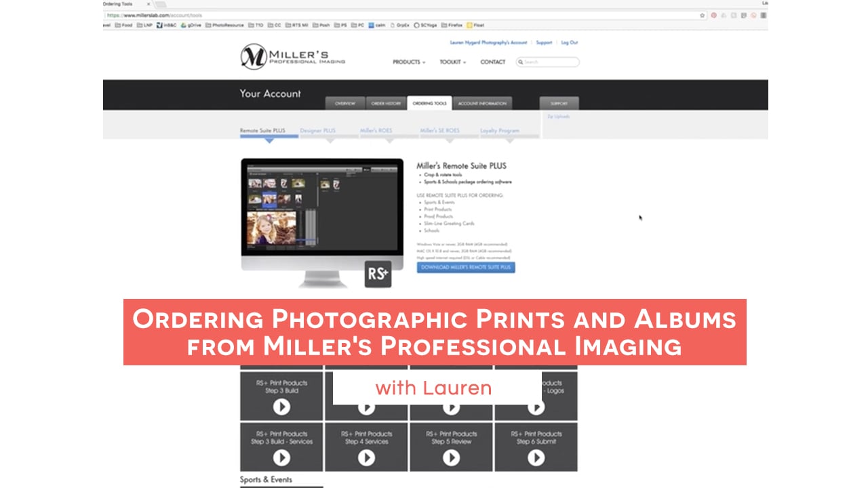
Task: Expand the TOOLKIT menu
Action: [453, 62]
